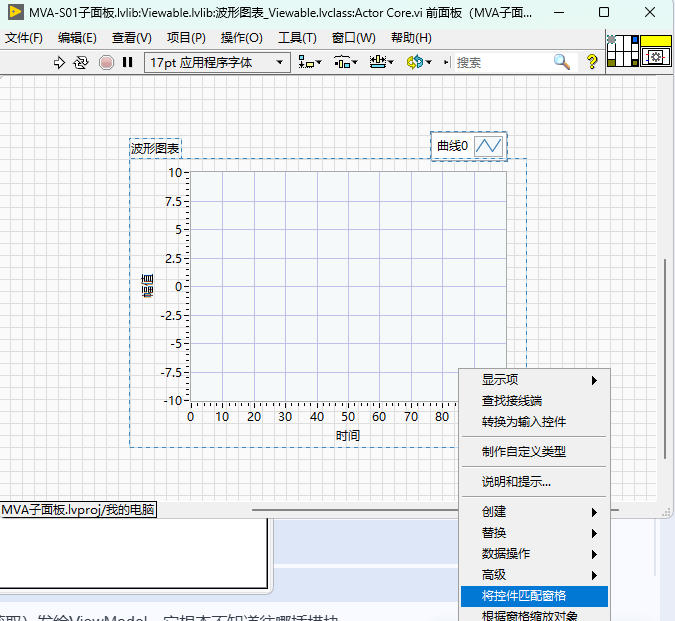Open context help question mark
The width and height of the screenshot is (675, 621).
[592, 62]
